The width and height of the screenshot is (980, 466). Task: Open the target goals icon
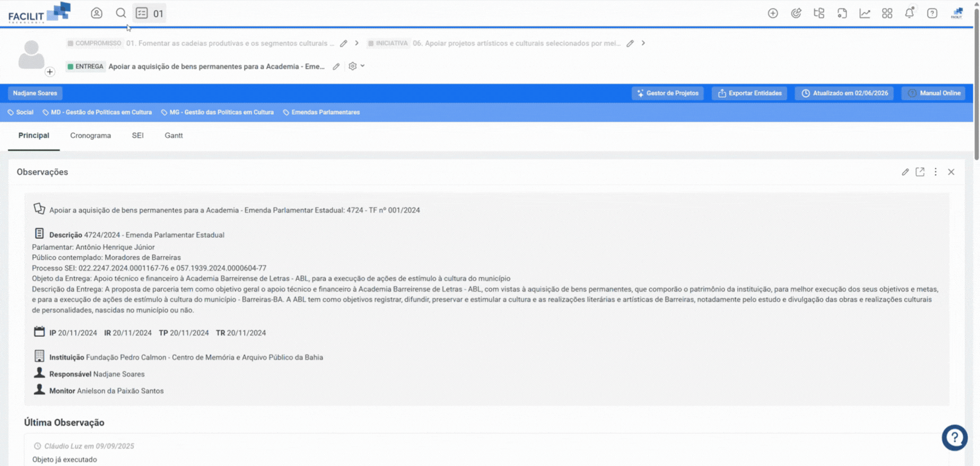(x=796, y=13)
